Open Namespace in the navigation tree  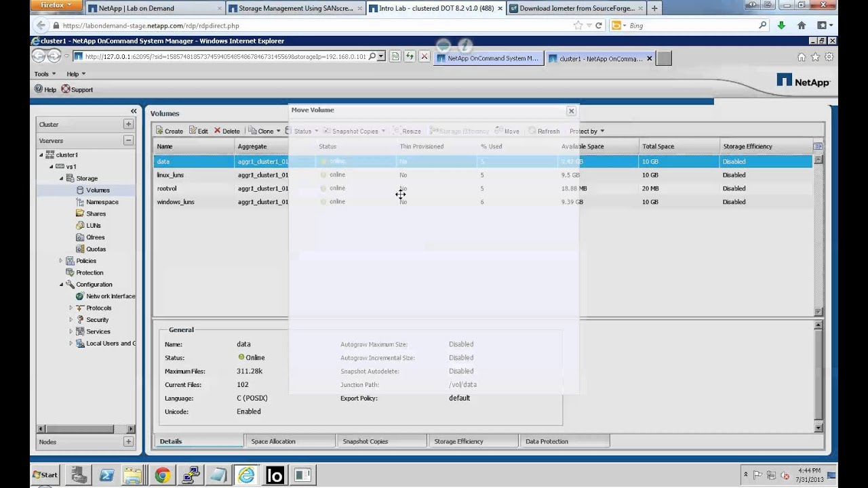(102, 202)
